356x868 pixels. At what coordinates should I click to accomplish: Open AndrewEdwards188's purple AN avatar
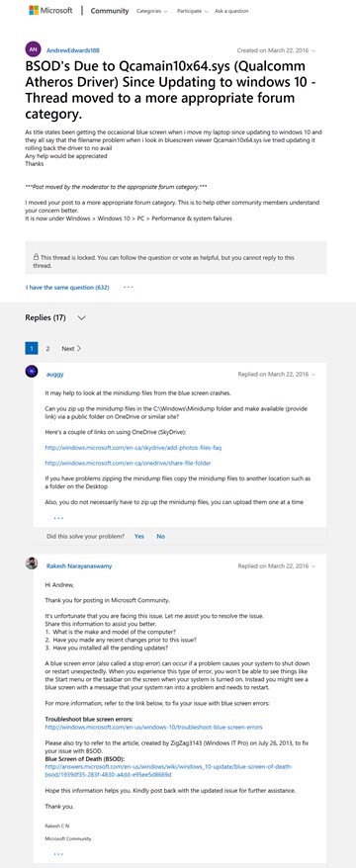point(33,50)
